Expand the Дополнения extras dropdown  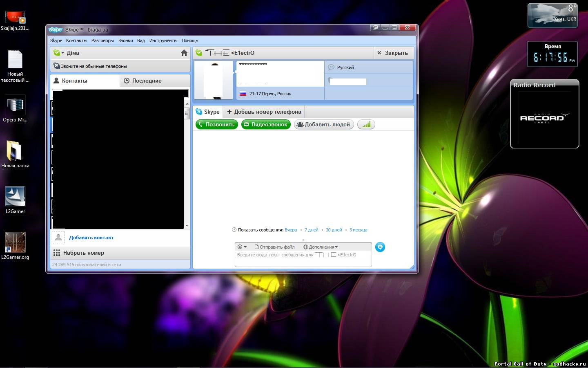point(321,247)
